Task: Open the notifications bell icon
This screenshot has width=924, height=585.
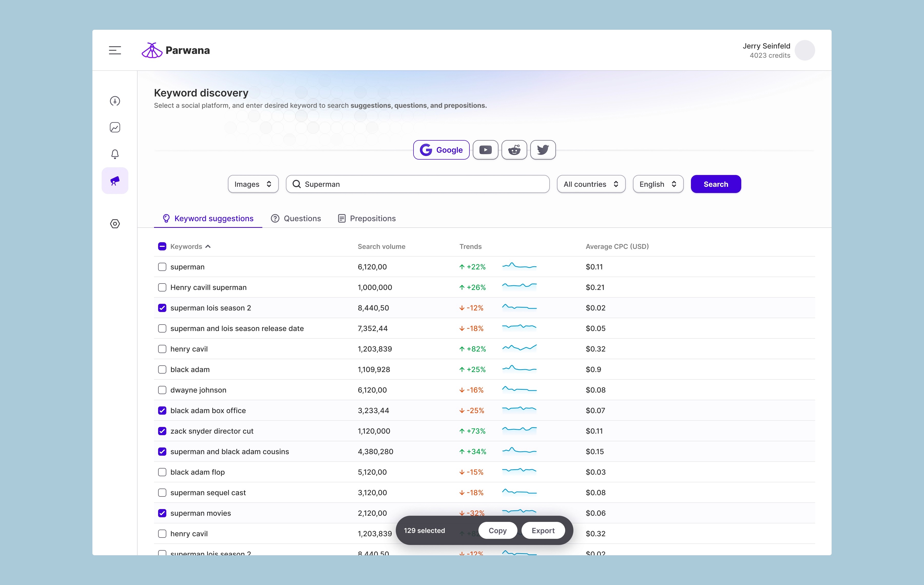Action: pyautogui.click(x=115, y=154)
